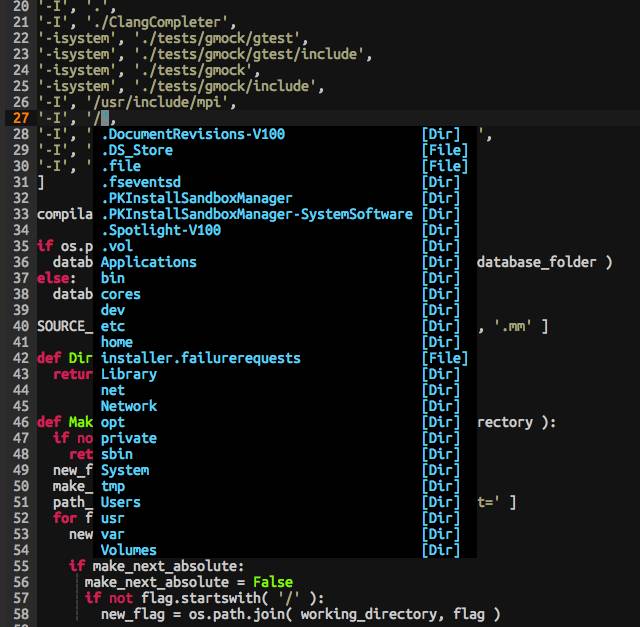Image resolution: width=640 pixels, height=627 pixels.
Task: Choose the var directory completion
Action: (x=284, y=534)
